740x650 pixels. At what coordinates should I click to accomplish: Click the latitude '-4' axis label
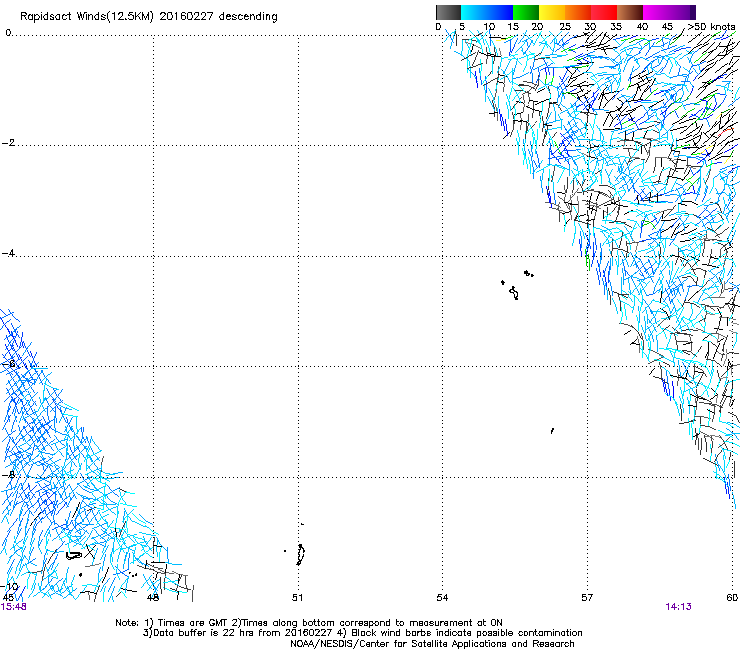tap(8, 253)
